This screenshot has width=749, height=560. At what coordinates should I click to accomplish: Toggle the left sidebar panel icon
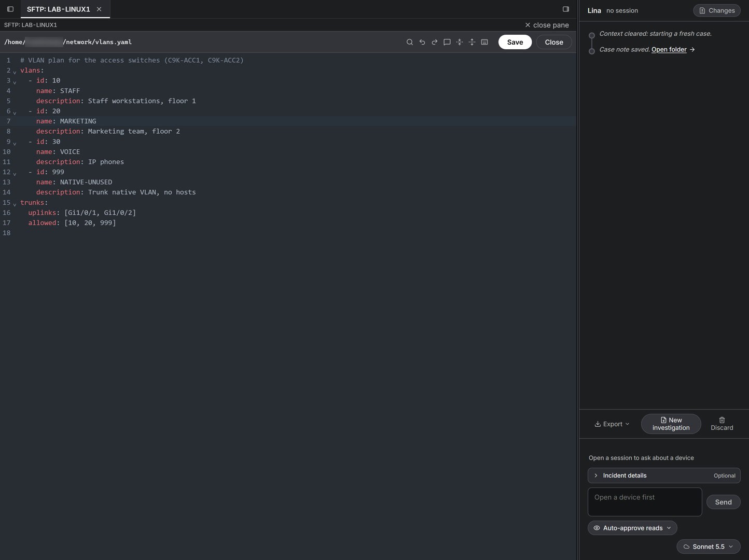pos(10,9)
